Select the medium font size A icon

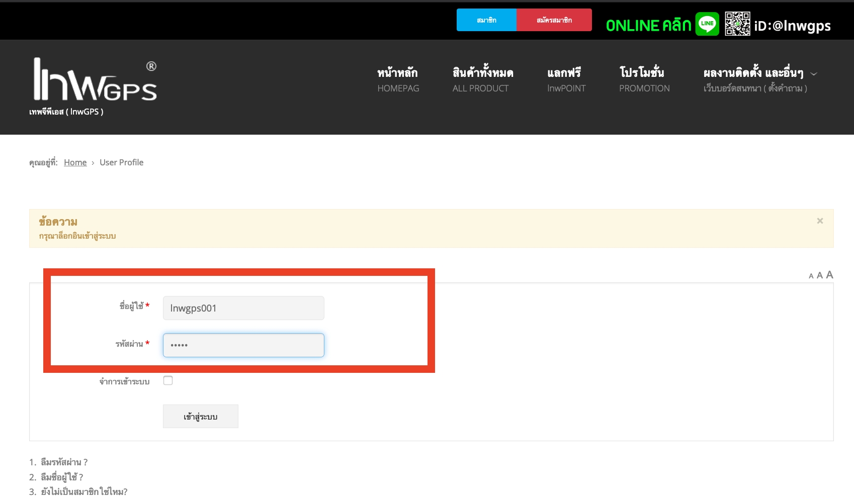820,275
